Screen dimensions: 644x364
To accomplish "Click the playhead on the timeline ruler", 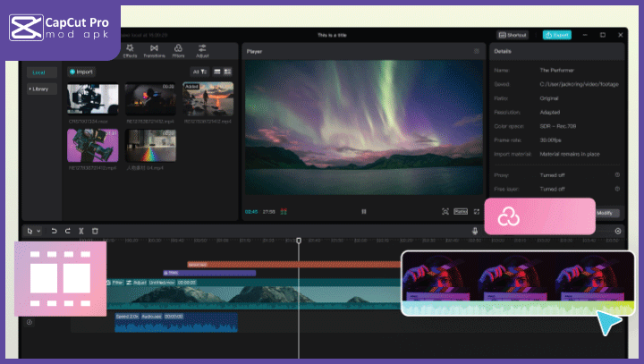I will pos(299,241).
